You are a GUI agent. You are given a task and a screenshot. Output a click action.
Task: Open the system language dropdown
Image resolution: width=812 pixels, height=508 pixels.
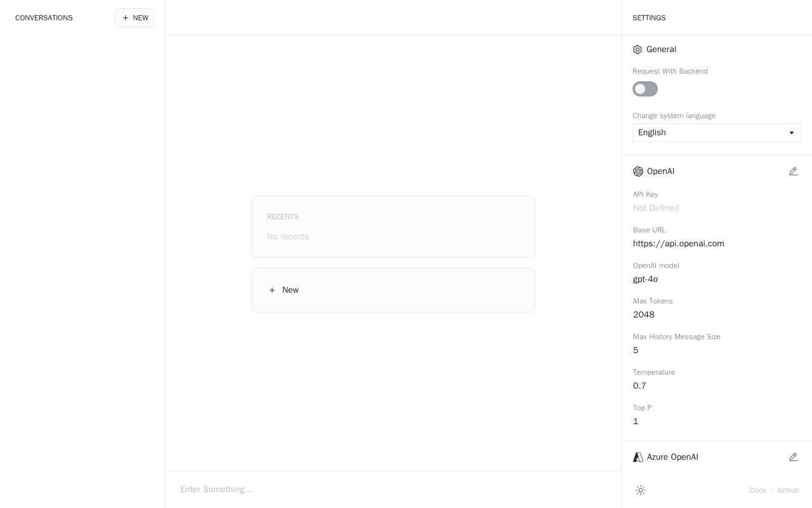710,133
